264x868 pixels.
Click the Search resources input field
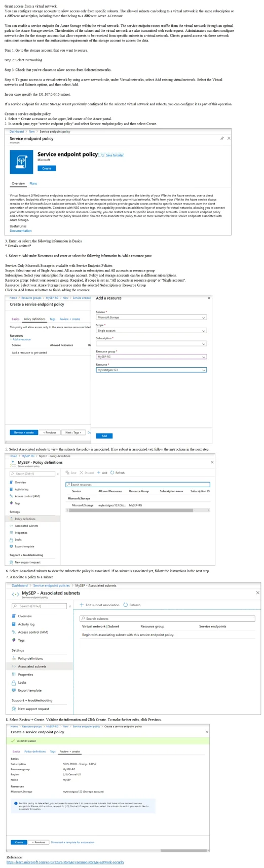[x=137, y=485]
